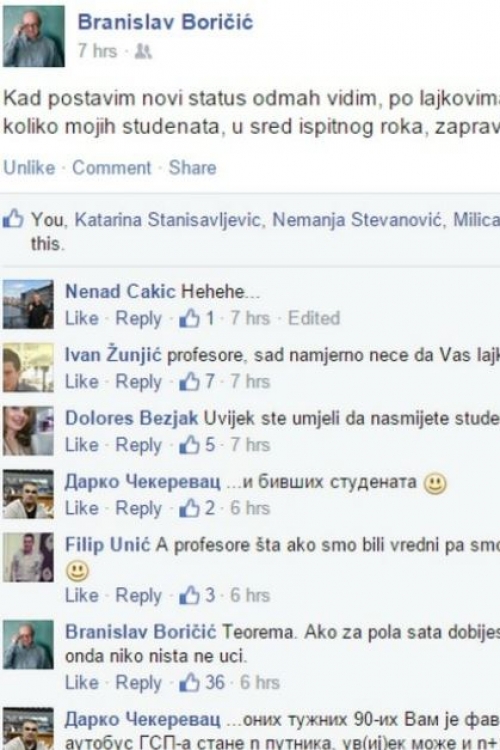This screenshot has width=500, height=750.
Task: Reply to Dolores Bezjak's comment
Action: coord(139,445)
